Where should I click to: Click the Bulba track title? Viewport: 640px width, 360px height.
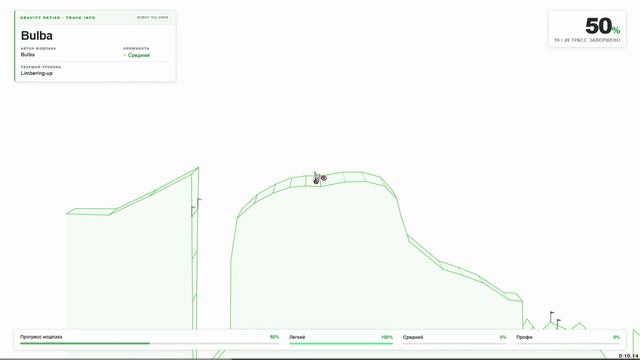click(x=37, y=36)
